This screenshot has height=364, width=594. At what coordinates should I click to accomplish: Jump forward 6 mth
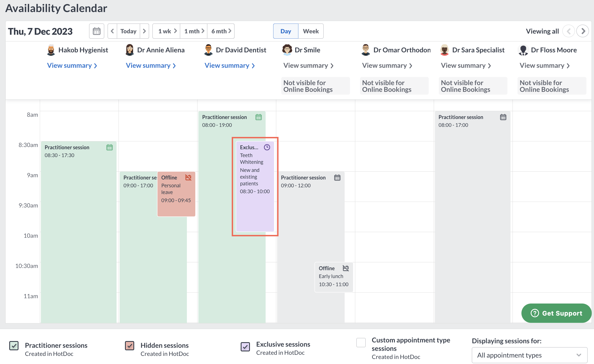coord(221,31)
